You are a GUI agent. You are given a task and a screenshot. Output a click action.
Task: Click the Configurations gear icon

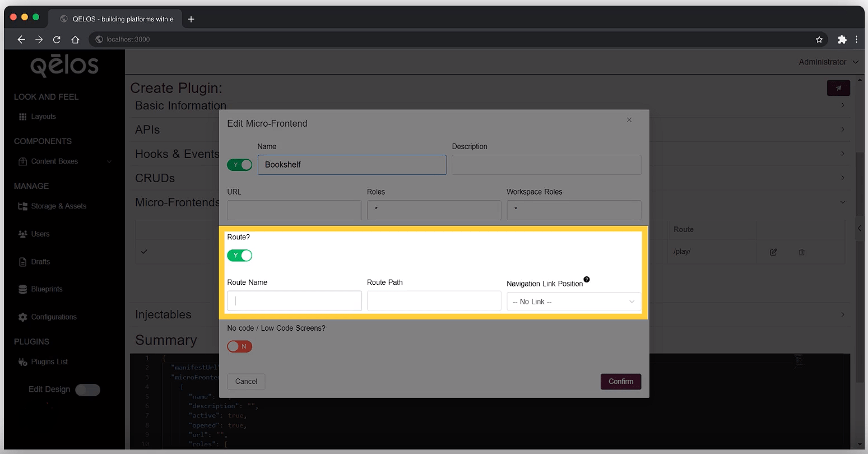coord(24,317)
